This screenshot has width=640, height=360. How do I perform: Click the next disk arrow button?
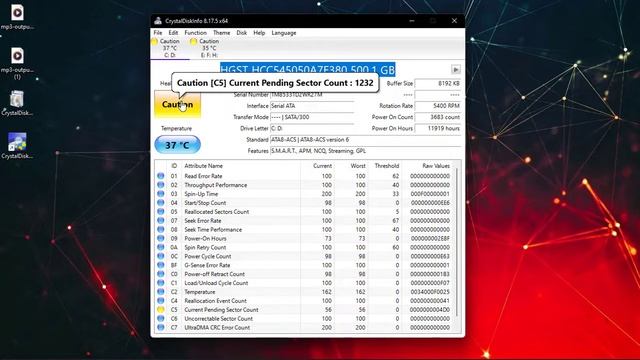tap(456, 69)
